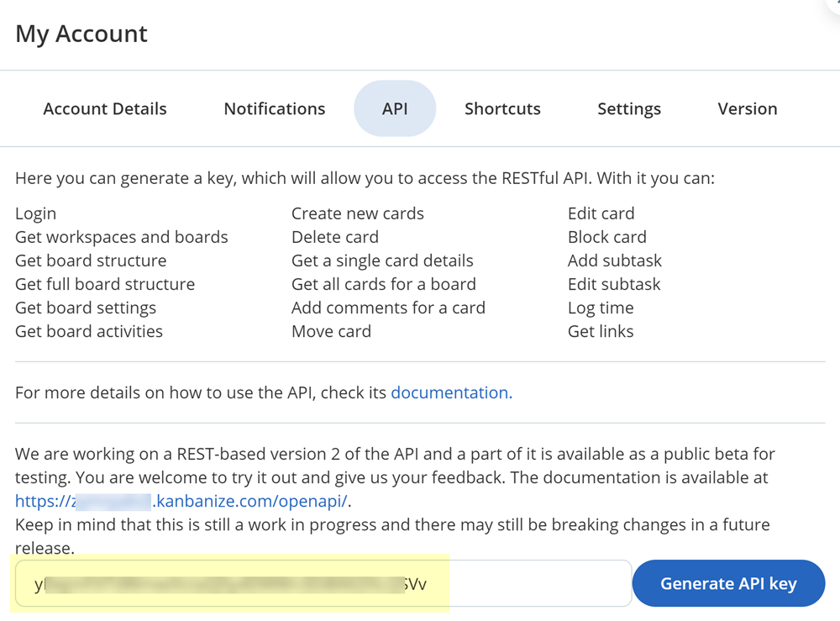Select the highlighted API key text
This screenshot has height=621, width=840.
(235, 583)
